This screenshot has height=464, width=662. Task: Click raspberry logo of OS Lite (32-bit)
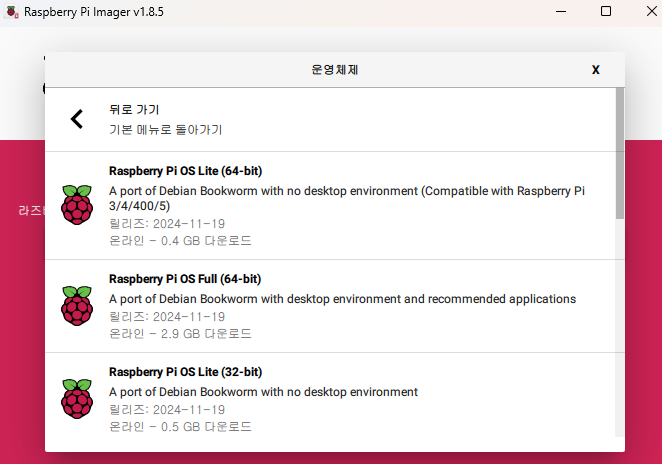(x=77, y=399)
